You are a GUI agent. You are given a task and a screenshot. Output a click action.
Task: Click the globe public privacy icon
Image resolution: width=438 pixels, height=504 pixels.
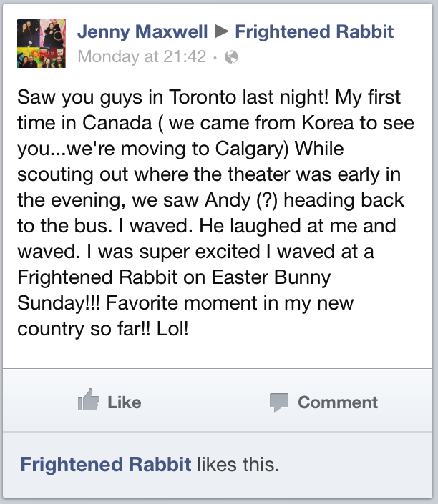231,56
